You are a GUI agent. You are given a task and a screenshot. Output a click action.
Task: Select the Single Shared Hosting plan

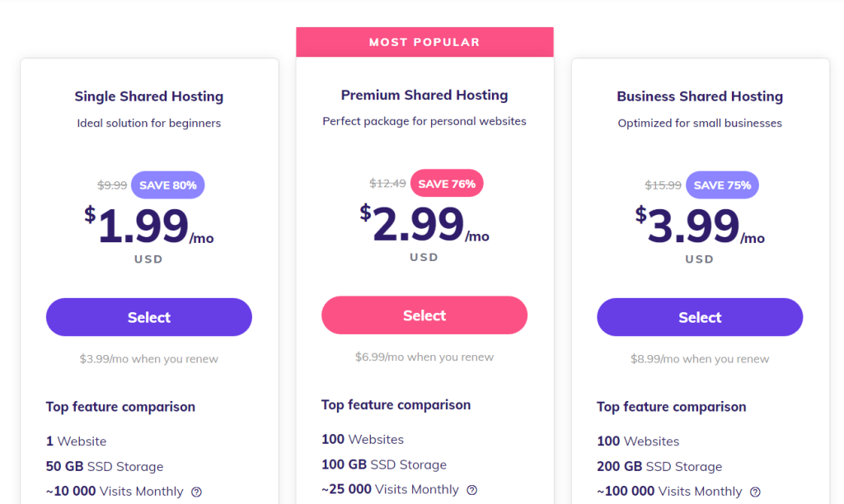click(149, 317)
